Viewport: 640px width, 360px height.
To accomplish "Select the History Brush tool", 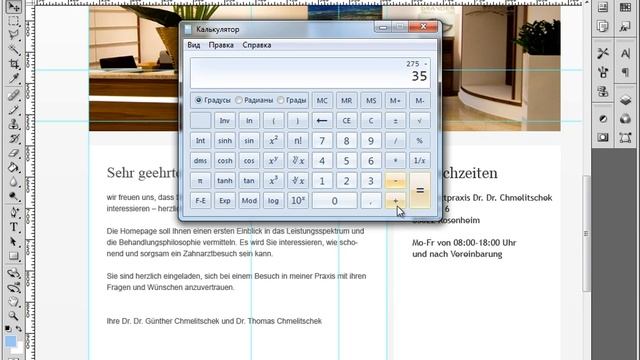I will [13, 139].
